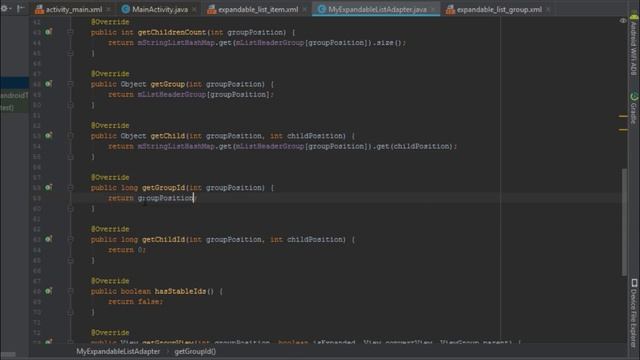The image size is (640, 360).
Task: Close the expandable_list_item.xml tab
Action: [304, 9]
